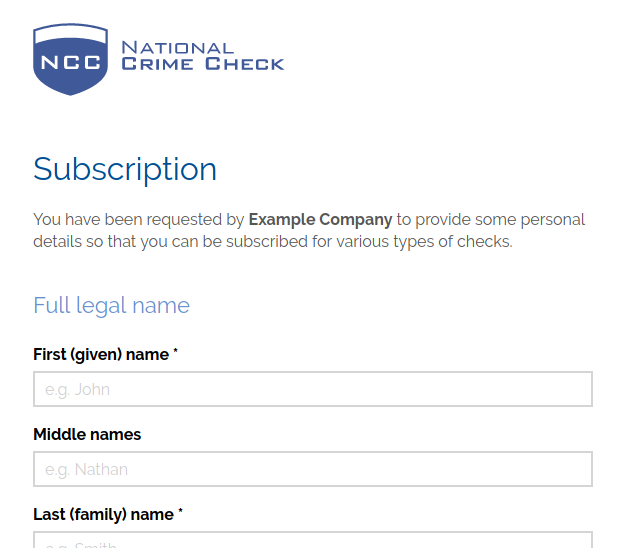Click the Middle names label
Screen dimensions: 621x548
pyautogui.click(x=87, y=434)
